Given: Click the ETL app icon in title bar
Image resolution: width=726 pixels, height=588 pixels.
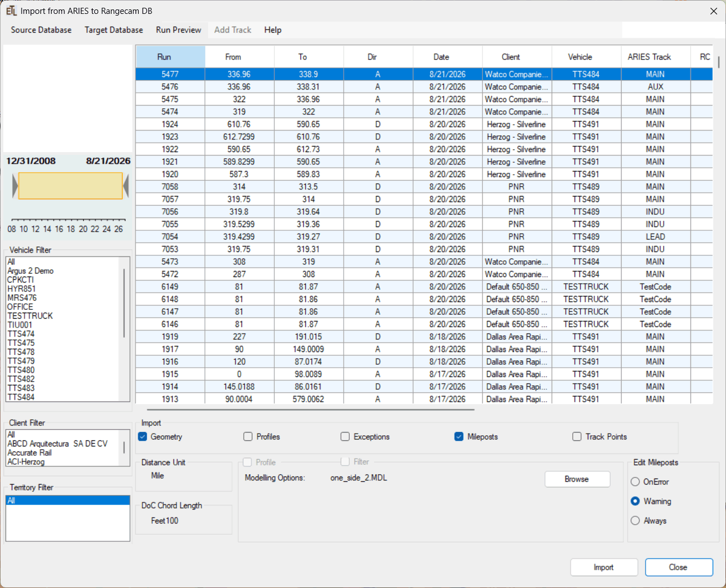Looking at the screenshot, I should [x=11, y=11].
